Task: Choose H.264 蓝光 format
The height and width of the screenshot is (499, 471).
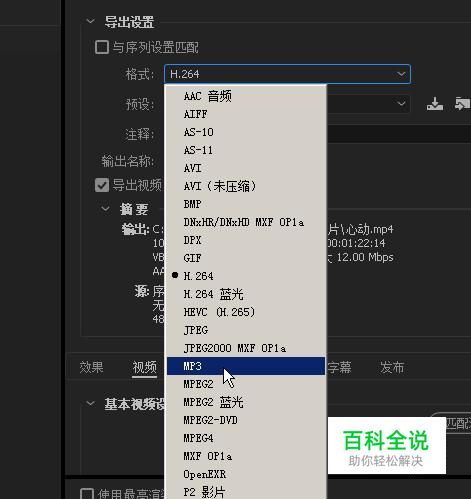Action: [x=246, y=294]
